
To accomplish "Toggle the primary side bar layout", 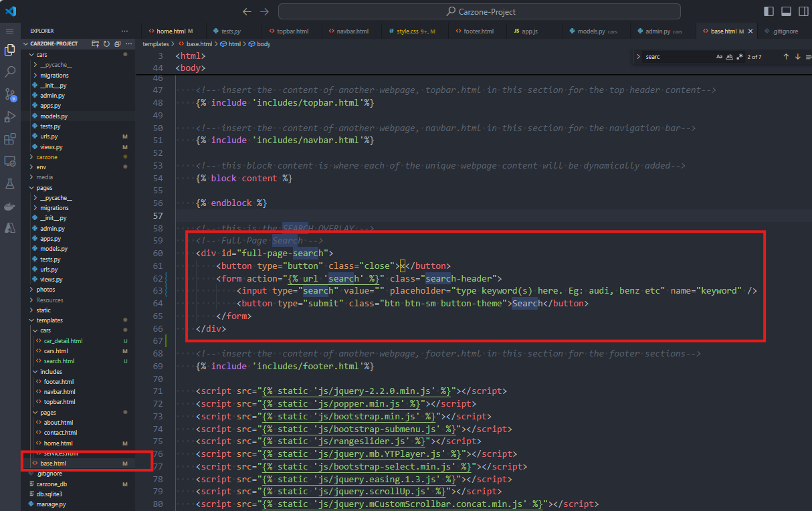I will [x=769, y=11].
